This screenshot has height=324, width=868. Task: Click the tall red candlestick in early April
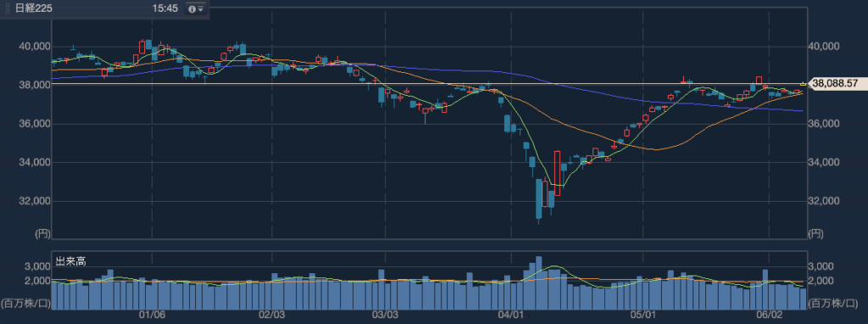click(557, 173)
